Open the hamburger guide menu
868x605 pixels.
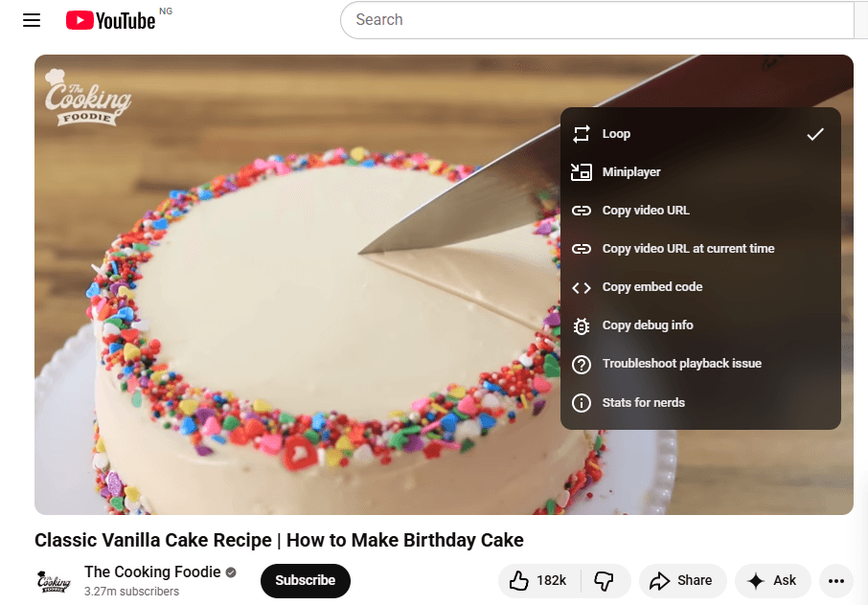click(32, 20)
